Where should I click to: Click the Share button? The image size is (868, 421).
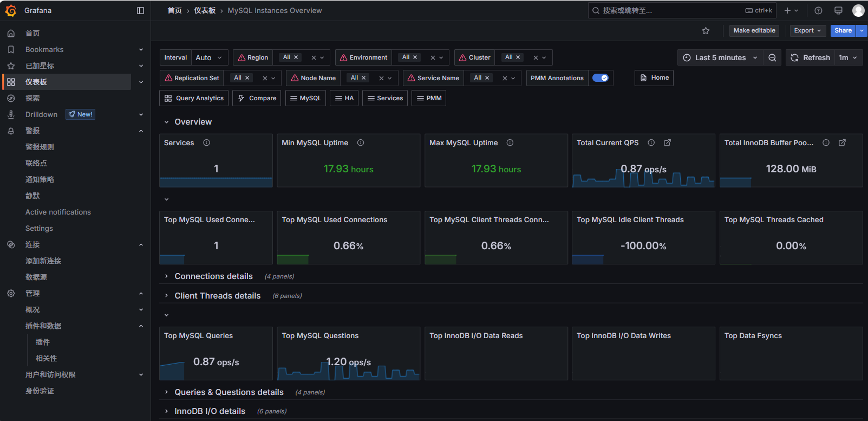pos(843,31)
